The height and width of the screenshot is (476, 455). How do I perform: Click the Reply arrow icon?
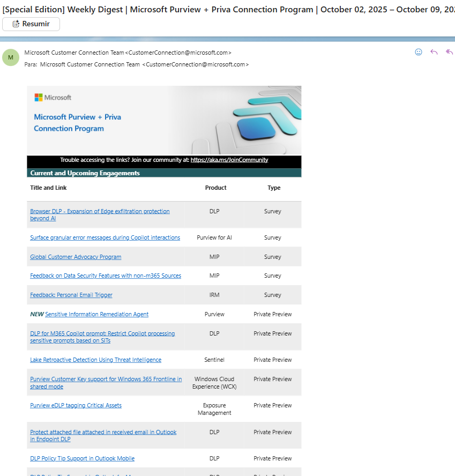pos(434,52)
